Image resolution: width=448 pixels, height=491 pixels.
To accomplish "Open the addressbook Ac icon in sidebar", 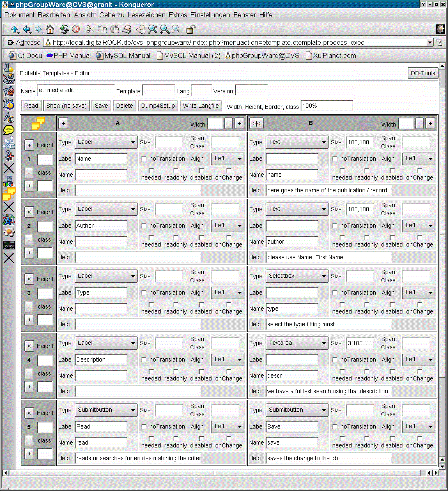I will [x=9, y=117].
